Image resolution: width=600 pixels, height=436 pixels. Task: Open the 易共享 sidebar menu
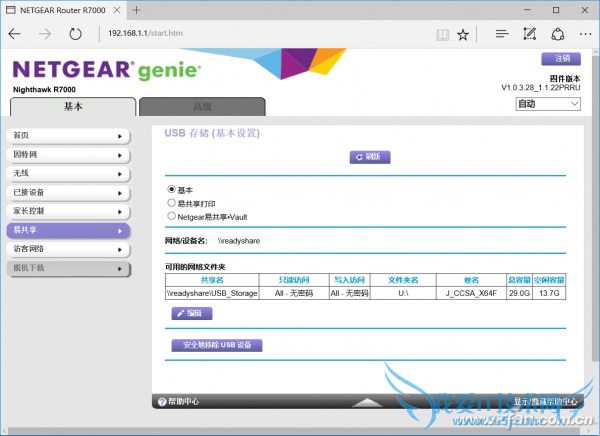69,230
